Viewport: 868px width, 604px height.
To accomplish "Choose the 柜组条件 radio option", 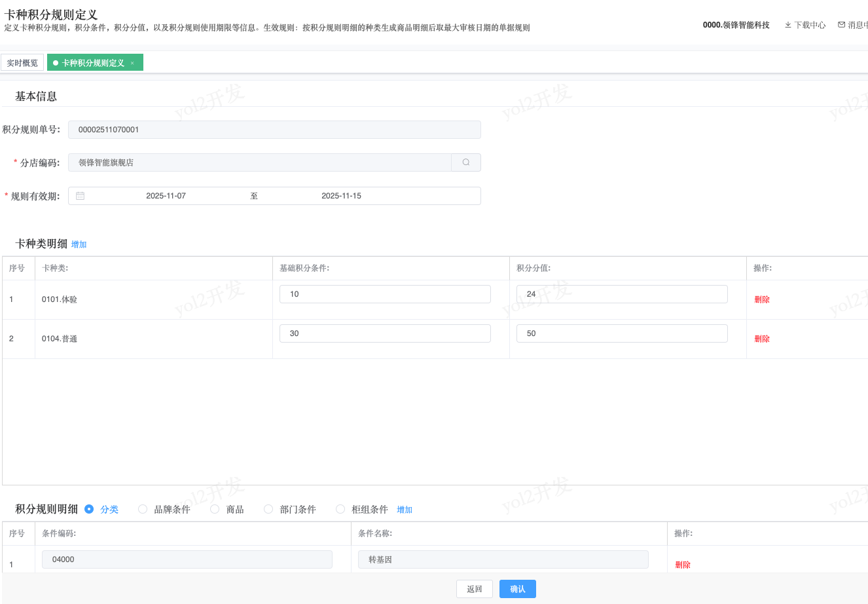I will 340,509.
